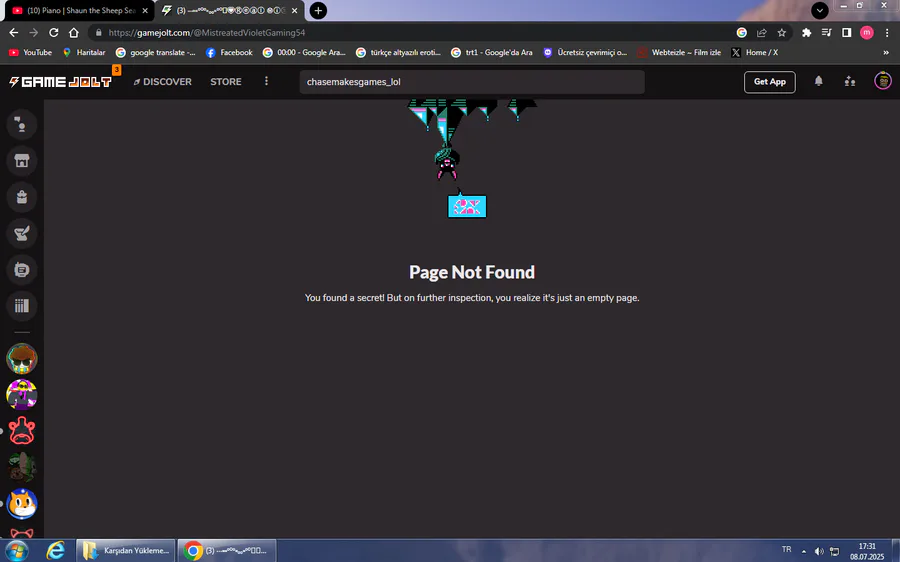This screenshot has height=562, width=900.
Task: Open a new browser tab
Action: (318, 10)
